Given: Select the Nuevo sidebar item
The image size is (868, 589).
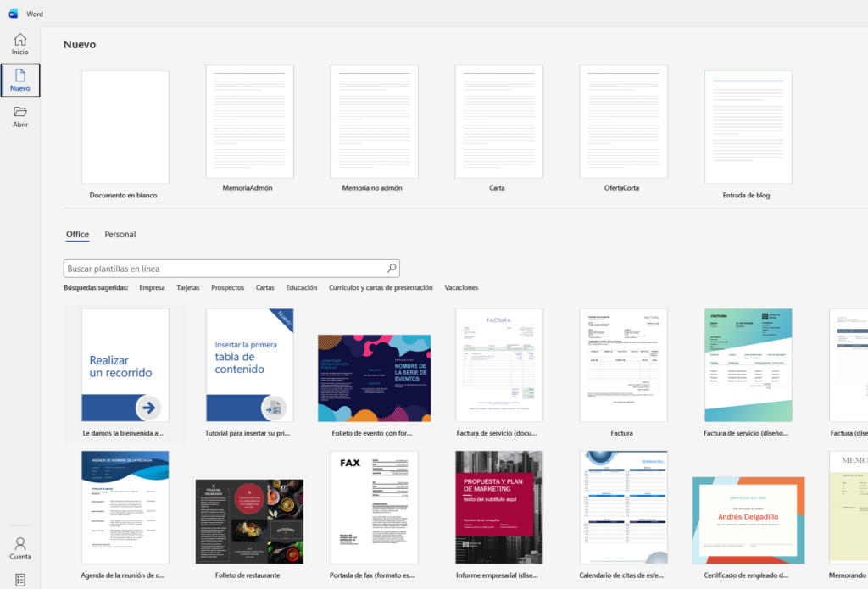Looking at the screenshot, I should coord(20,81).
